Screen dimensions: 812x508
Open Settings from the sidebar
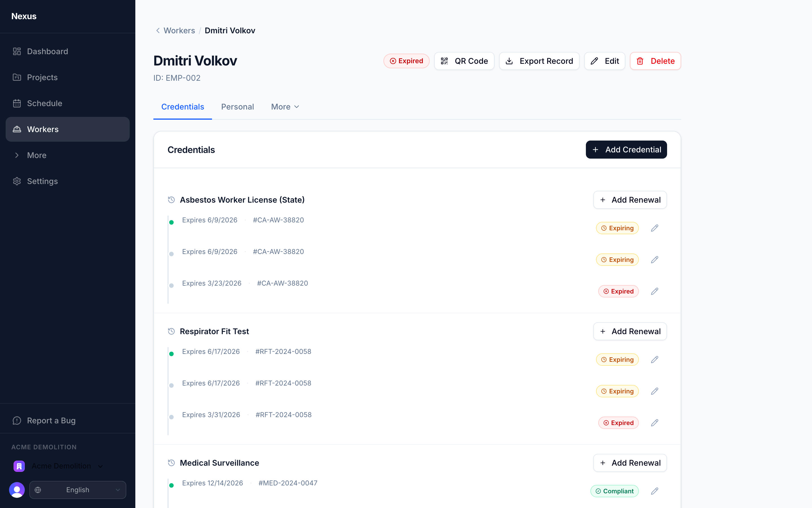(x=67, y=181)
